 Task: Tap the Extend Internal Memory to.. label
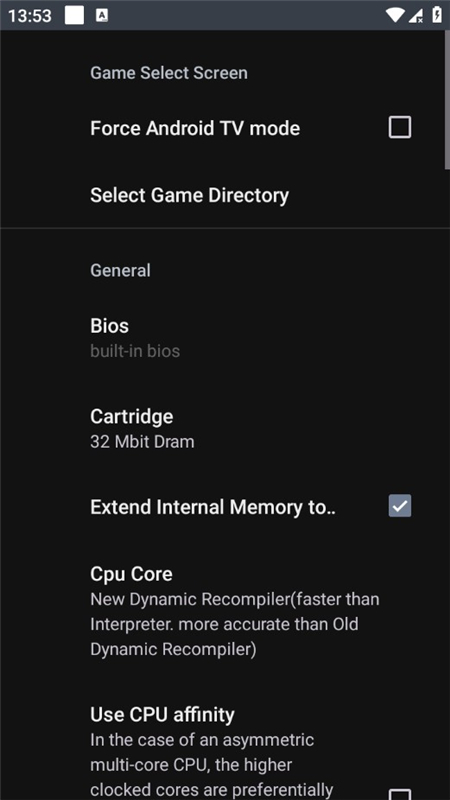click(213, 507)
